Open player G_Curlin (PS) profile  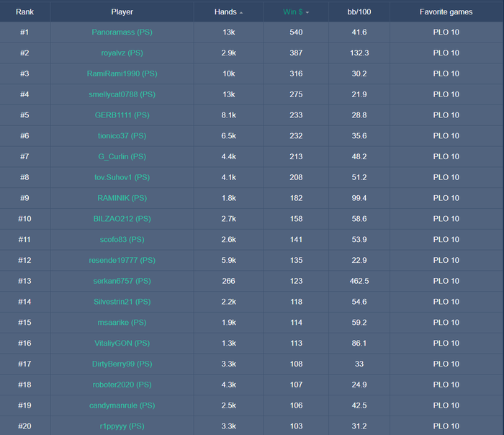click(122, 156)
